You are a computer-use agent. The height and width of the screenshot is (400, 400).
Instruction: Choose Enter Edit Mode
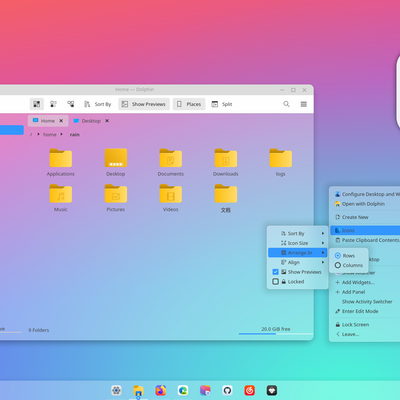(x=366, y=311)
